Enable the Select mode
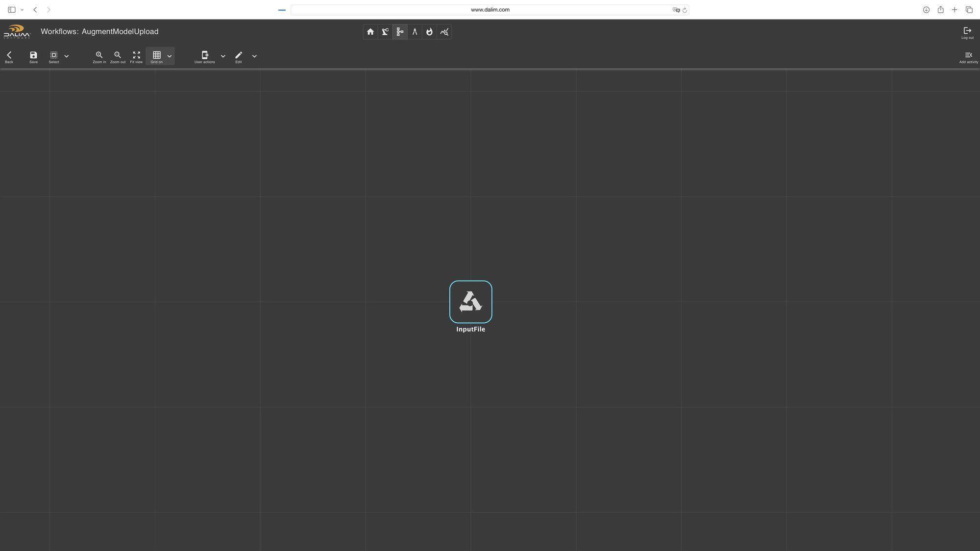Viewport: 980px width, 551px height. point(53,55)
